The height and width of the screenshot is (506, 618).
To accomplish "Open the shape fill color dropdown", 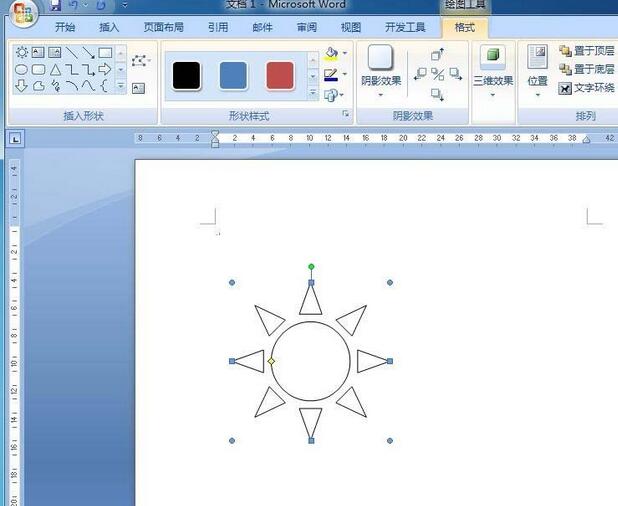I will click(x=345, y=53).
